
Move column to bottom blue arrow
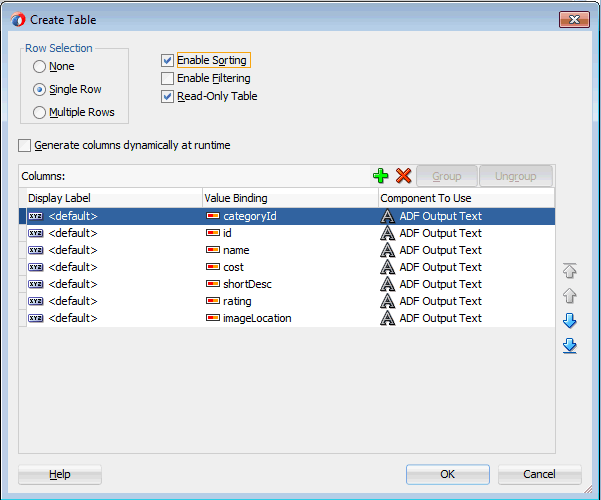coord(570,345)
